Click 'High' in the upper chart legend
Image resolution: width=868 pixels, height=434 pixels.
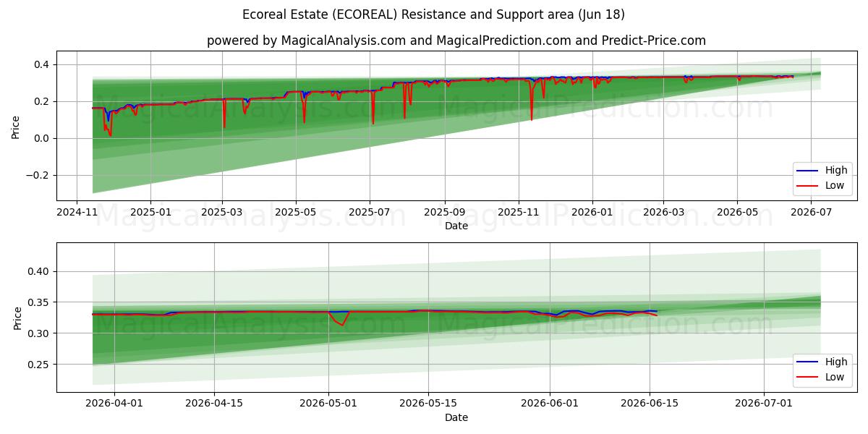[x=836, y=171]
